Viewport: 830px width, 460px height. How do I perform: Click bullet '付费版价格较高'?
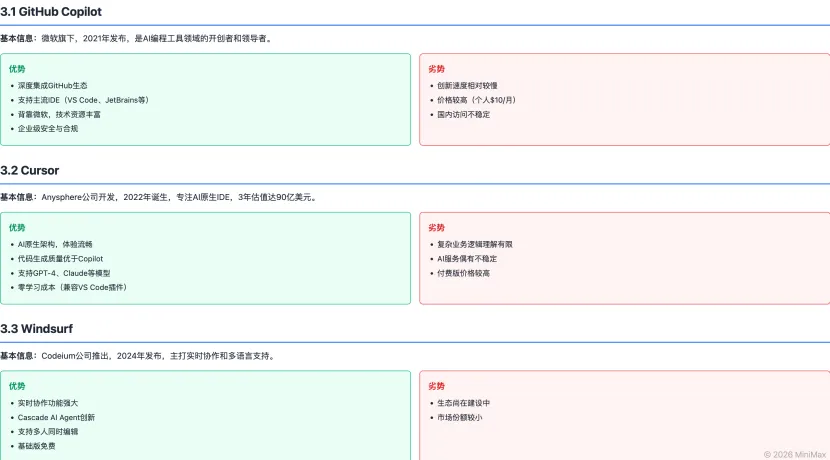(463, 273)
